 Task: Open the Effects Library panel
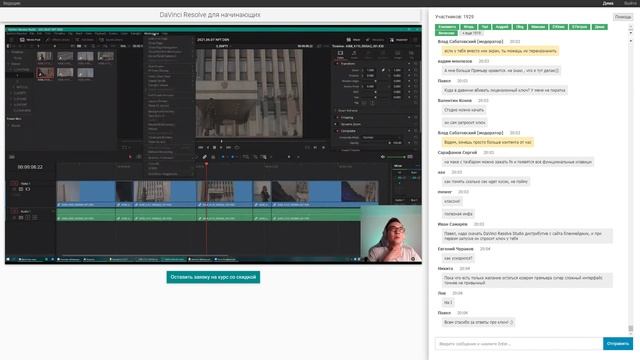[58, 40]
